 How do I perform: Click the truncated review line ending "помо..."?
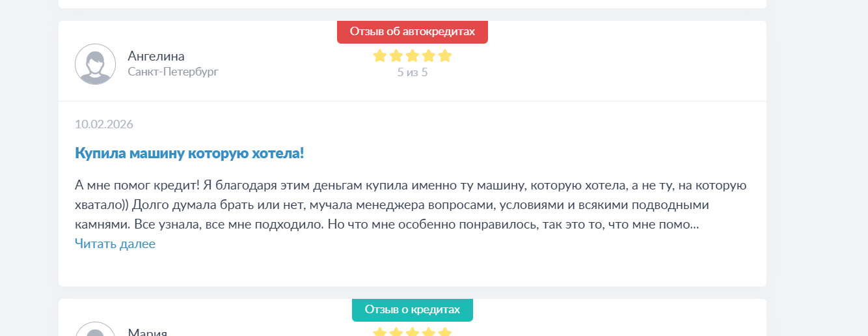point(387,225)
